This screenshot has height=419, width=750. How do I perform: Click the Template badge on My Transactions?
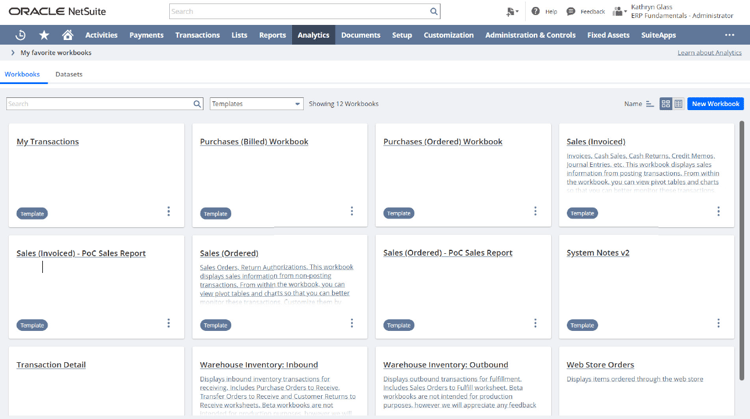(32, 213)
